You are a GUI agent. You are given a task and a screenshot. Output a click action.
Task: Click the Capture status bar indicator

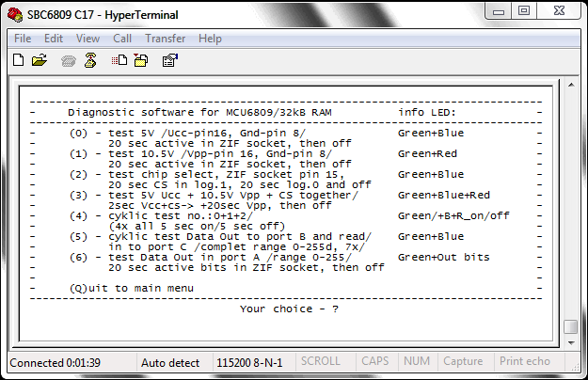[x=463, y=361]
